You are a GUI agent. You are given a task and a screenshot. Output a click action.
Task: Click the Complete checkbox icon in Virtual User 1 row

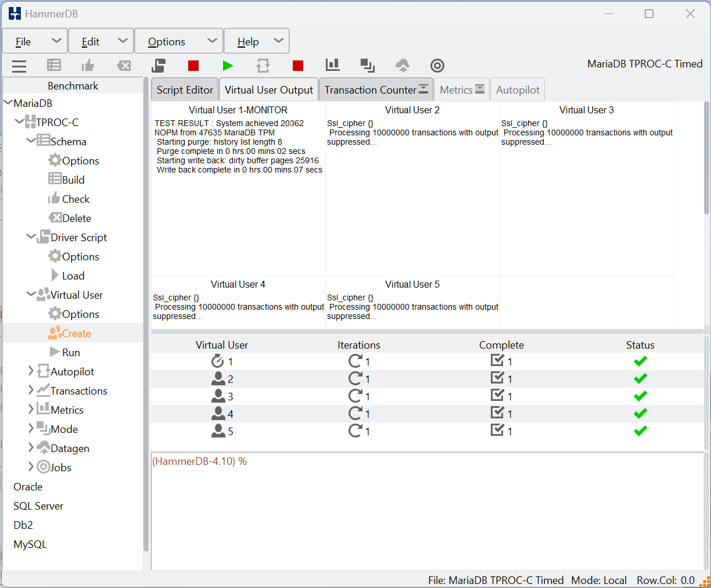(498, 360)
